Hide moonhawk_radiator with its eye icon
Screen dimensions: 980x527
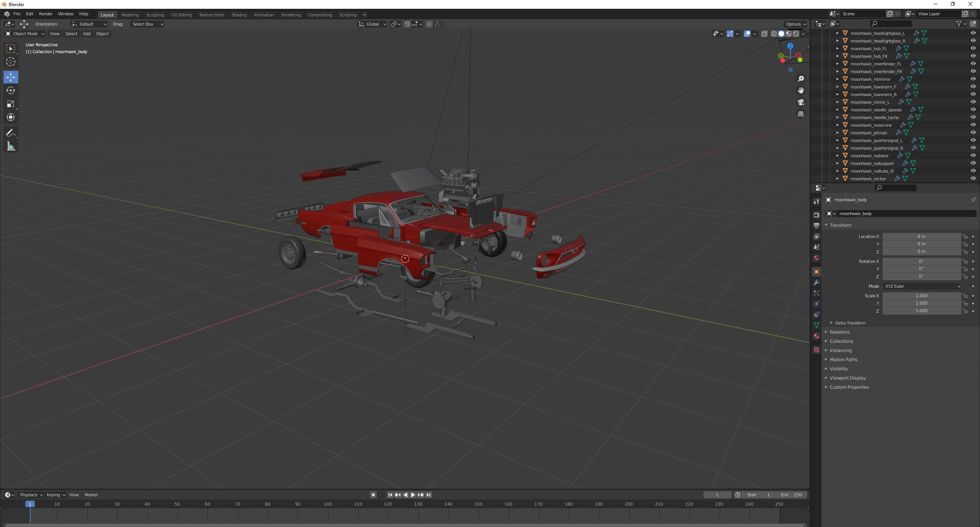point(973,155)
